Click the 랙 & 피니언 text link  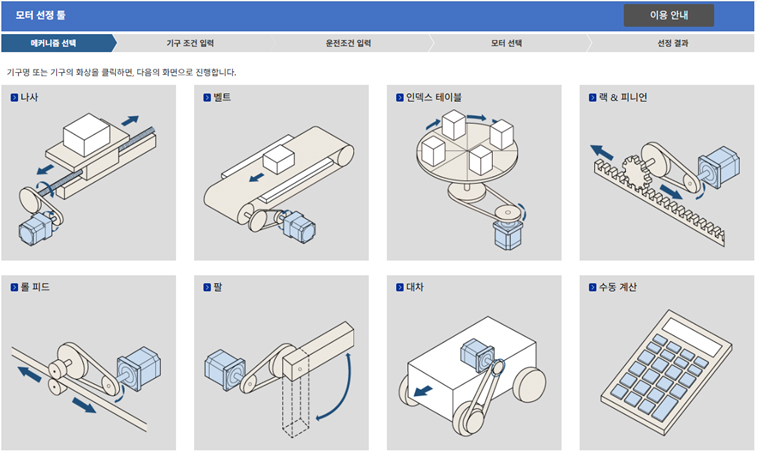click(623, 98)
